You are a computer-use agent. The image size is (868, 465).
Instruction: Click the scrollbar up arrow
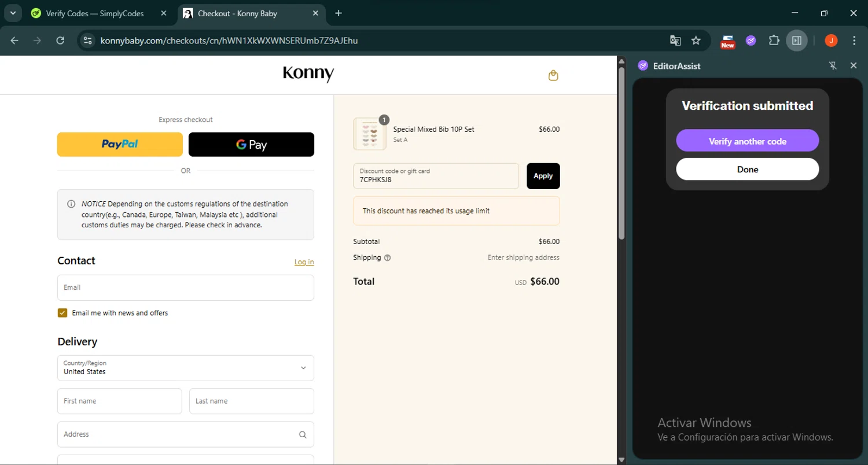click(x=621, y=61)
